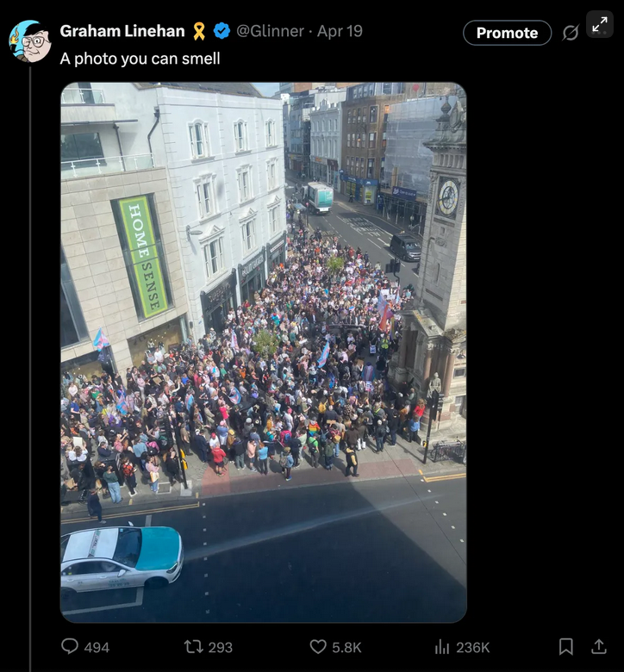Bookmark this post
Screen dimensions: 624x672
coord(565,646)
